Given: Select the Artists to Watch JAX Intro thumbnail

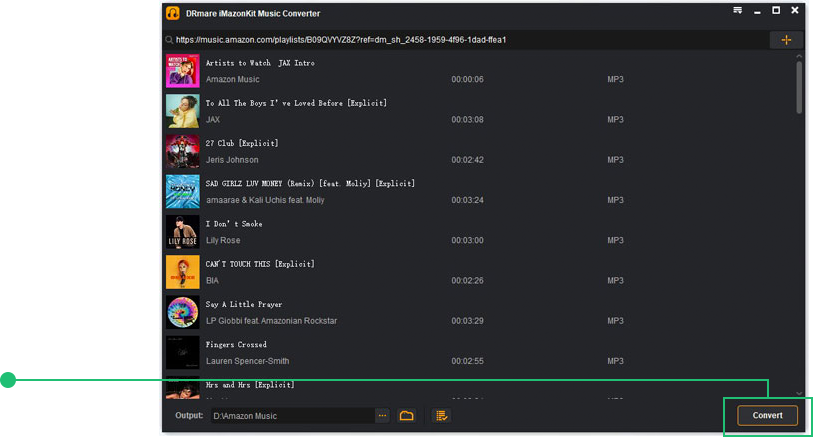Looking at the screenshot, I should coord(183,71).
